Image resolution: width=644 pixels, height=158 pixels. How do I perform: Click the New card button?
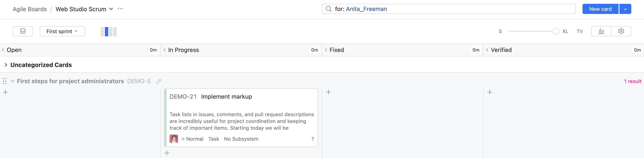point(600,9)
